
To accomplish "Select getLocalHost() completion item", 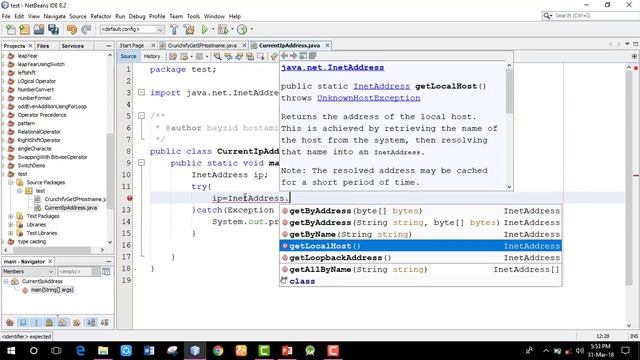I will point(420,246).
